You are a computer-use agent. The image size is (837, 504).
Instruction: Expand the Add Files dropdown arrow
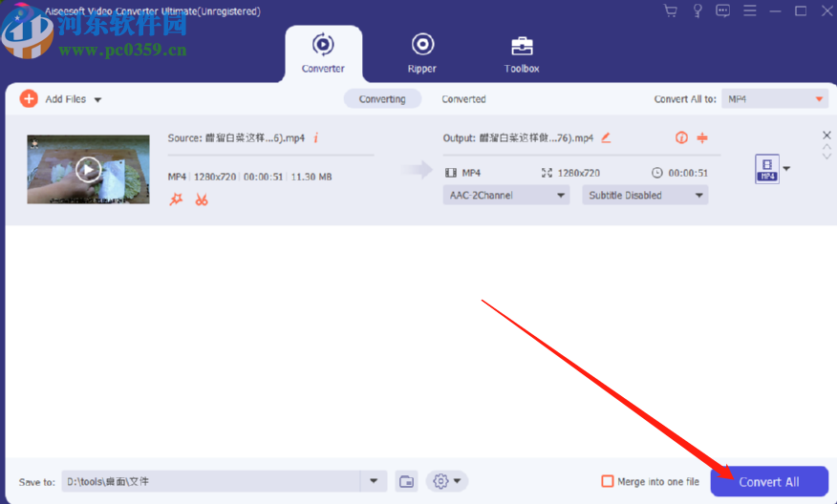97,99
